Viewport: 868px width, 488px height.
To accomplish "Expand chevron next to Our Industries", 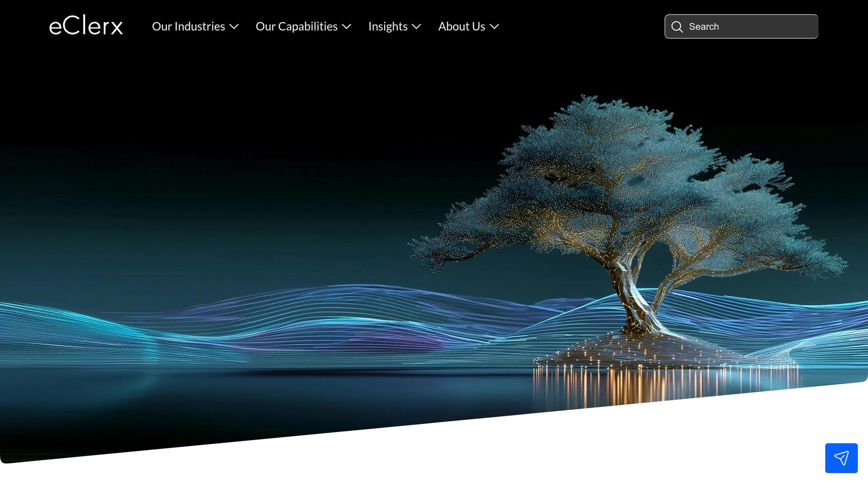I will tap(234, 27).
